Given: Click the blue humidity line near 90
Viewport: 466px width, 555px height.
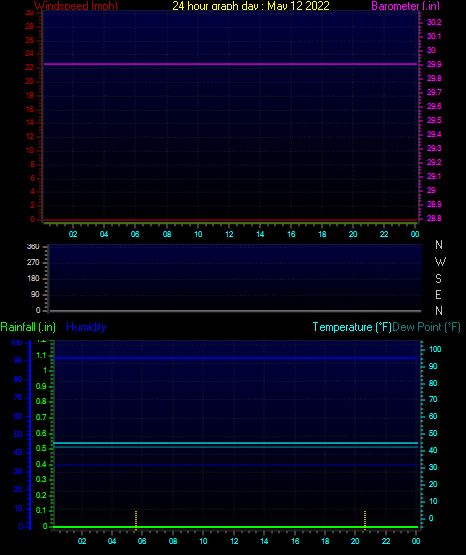Looking at the screenshot, I should (236, 358).
